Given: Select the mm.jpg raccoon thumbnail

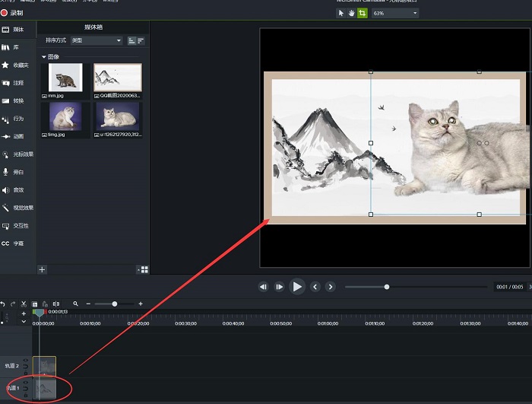Looking at the screenshot, I should coord(65,78).
